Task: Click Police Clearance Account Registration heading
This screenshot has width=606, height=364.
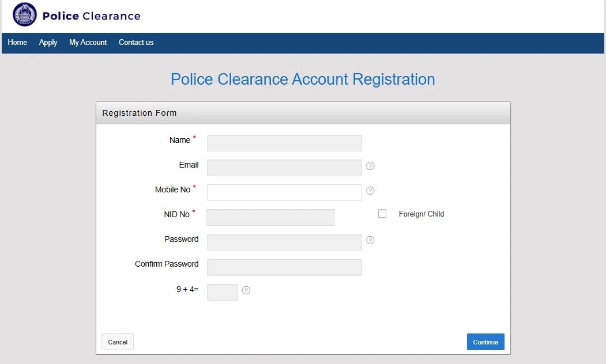Action: pyautogui.click(x=303, y=79)
